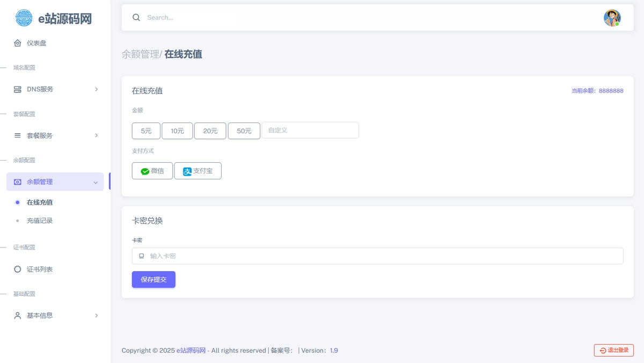Expand the 套餐服务 menu chevron
Viewport: 644px width, 363px height.
click(x=97, y=136)
